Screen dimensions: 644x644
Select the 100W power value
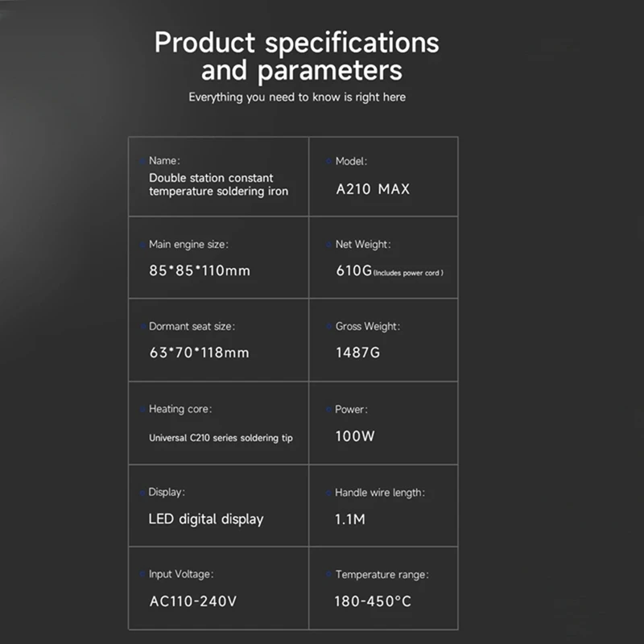tap(355, 436)
